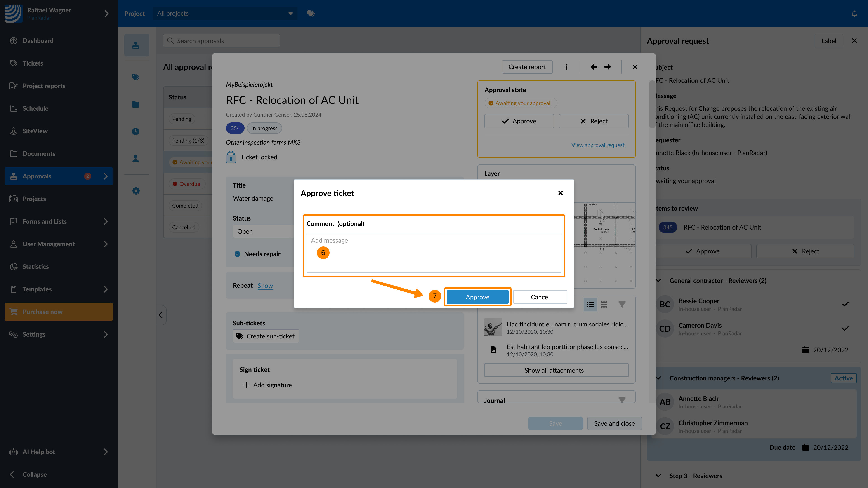Switch attachments to grid view

click(x=604, y=305)
